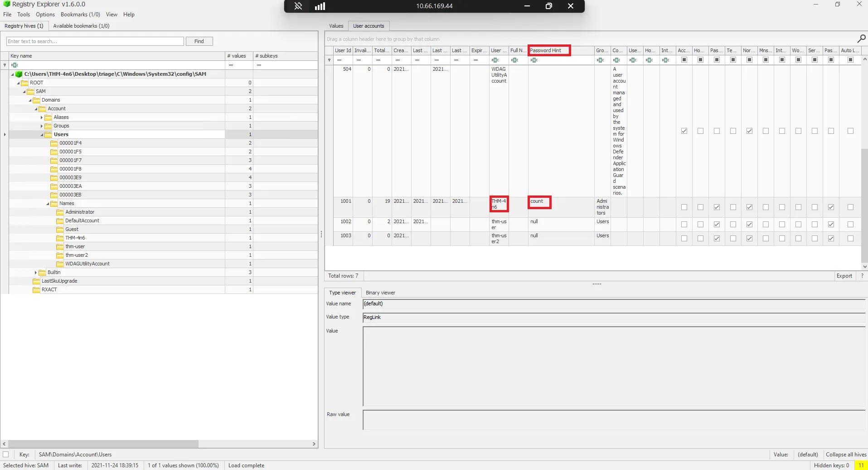
Task: Switch to the Values tab
Action: [x=336, y=26]
